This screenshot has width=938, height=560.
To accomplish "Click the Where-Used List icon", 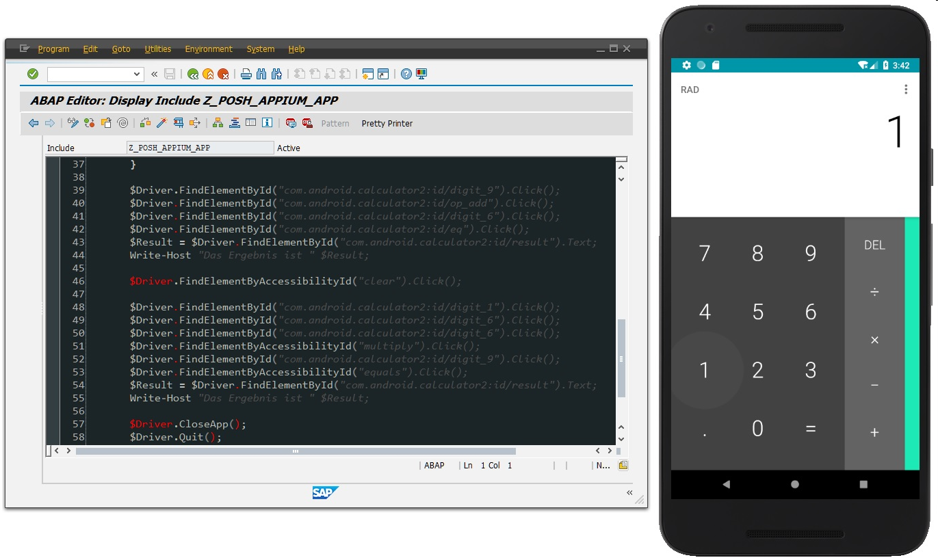I will pyautogui.click(x=195, y=123).
